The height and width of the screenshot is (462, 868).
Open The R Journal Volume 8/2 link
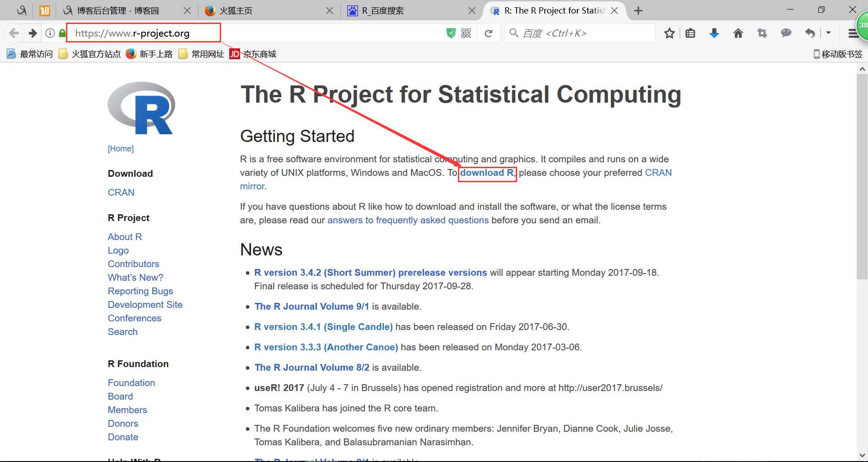tap(312, 368)
